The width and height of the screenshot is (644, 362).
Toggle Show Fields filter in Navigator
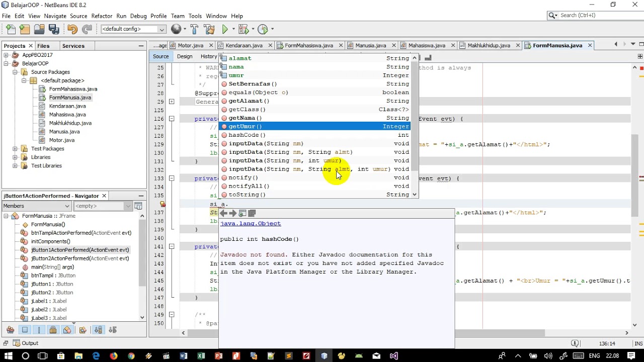pos(25,330)
